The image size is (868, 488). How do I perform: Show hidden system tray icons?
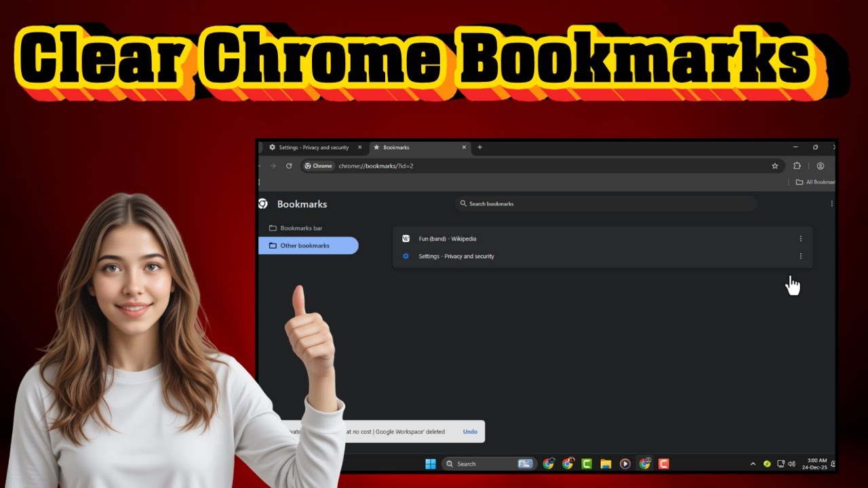pos(753,464)
